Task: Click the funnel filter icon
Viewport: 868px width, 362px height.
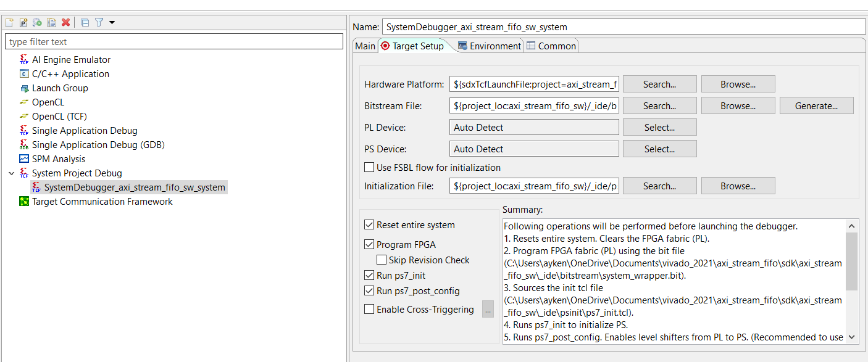Action: tap(99, 22)
